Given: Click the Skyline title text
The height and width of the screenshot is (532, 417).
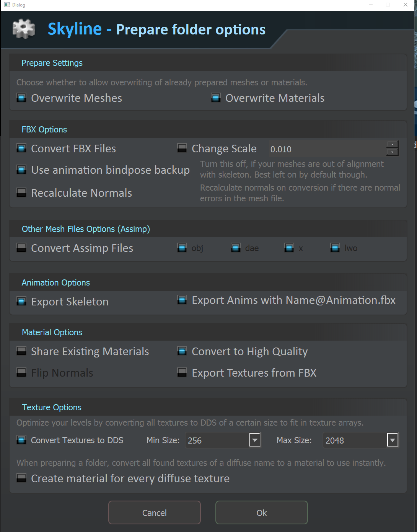Looking at the screenshot, I should [x=75, y=29].
